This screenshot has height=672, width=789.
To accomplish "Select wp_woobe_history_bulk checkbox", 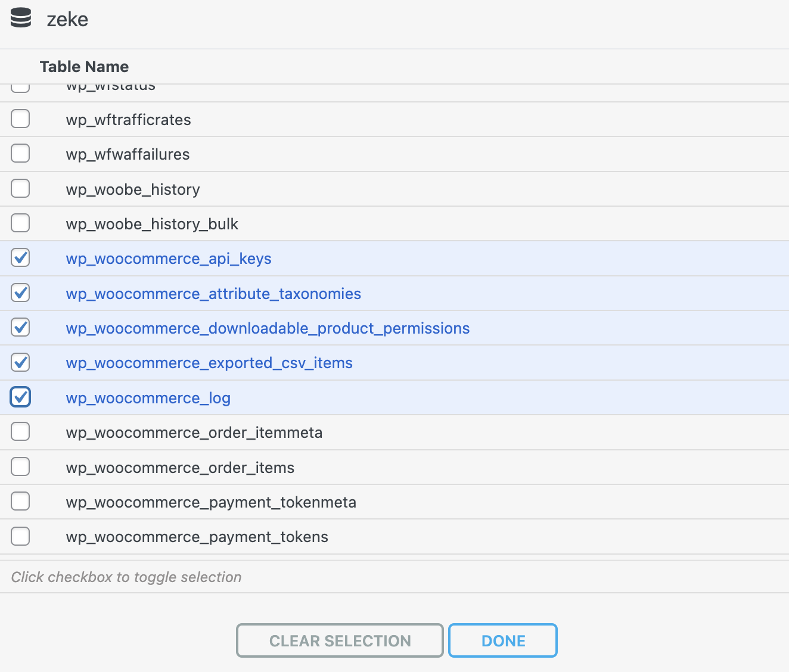I will point(20,223).
